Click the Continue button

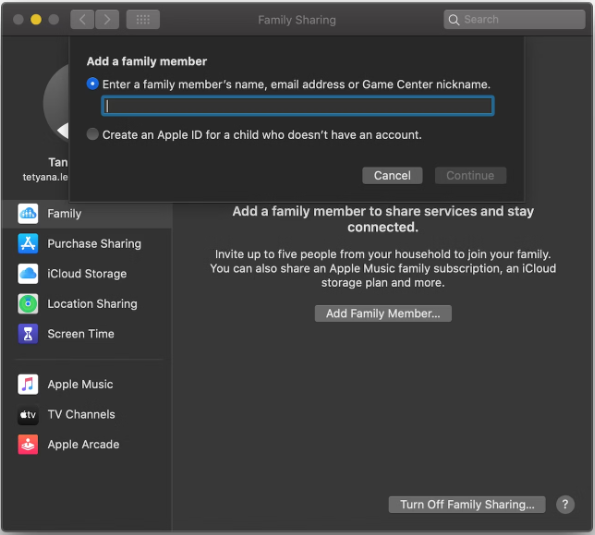click(470, 175)
